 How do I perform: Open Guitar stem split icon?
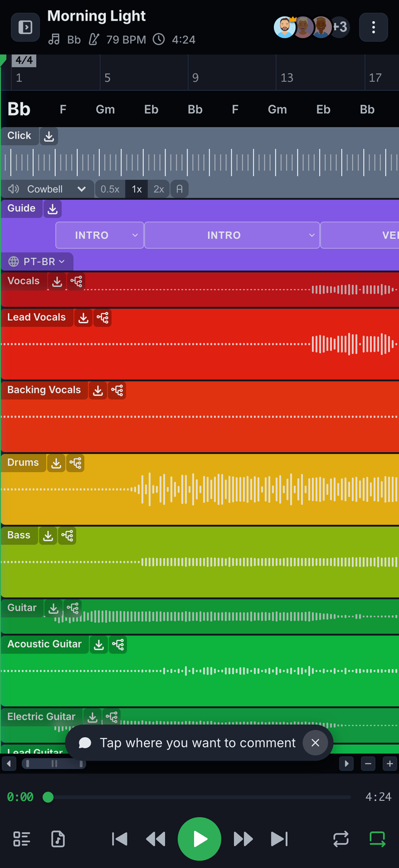pos(73,608)
